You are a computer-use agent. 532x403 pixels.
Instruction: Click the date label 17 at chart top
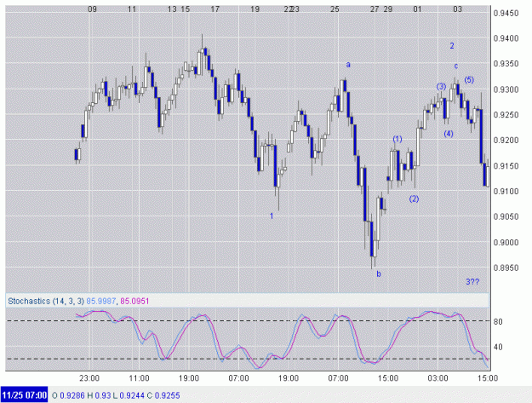[x=215, y=9]
